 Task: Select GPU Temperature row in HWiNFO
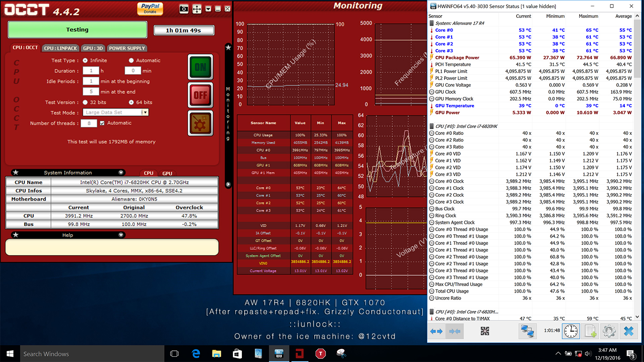click(x=531, y=106)
